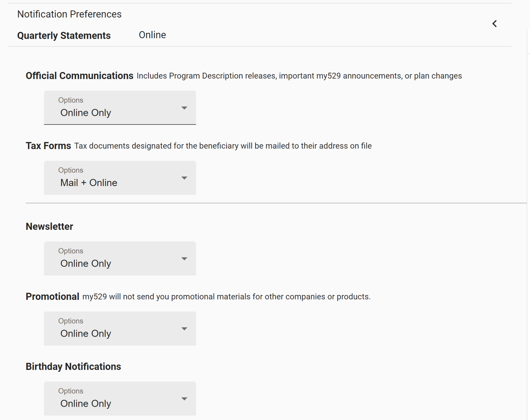Screen dimensions: 530x420
Task: Click the Birthday Notifications heading
Action: (73, 367)
